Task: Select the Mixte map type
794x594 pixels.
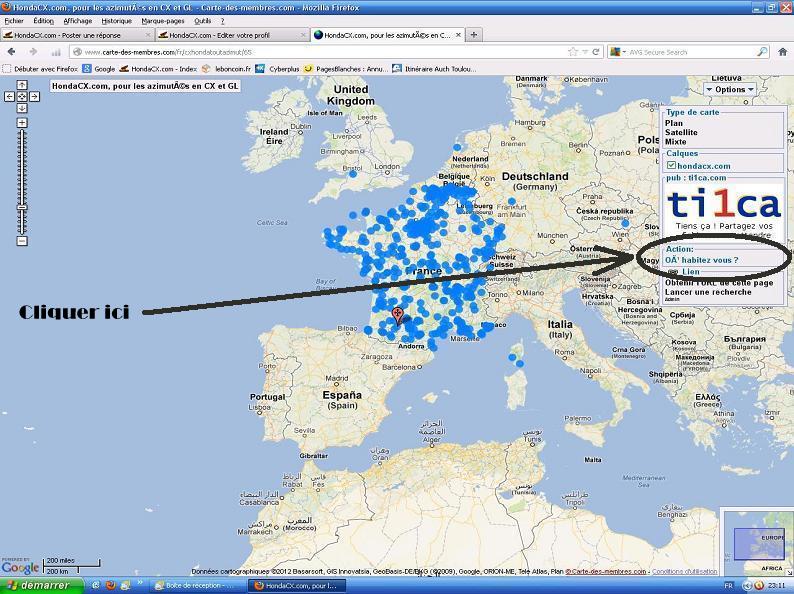Action: (676, 142)
